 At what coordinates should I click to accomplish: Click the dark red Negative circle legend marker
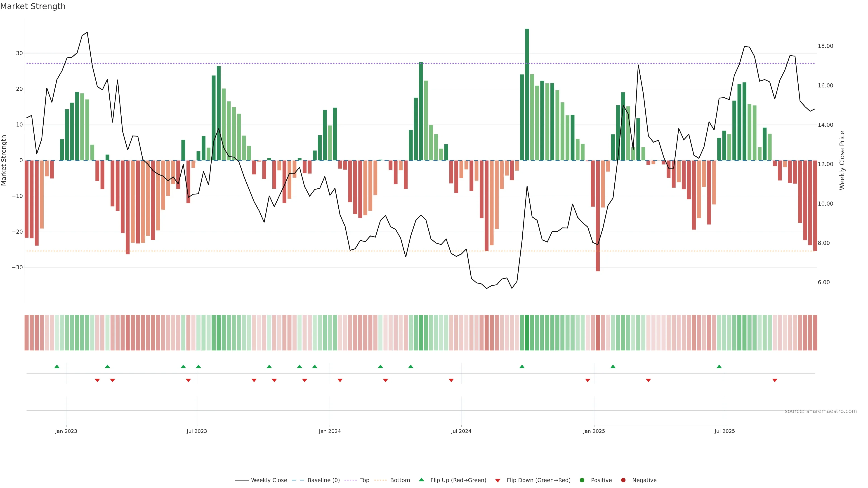[x=623, y=480]
